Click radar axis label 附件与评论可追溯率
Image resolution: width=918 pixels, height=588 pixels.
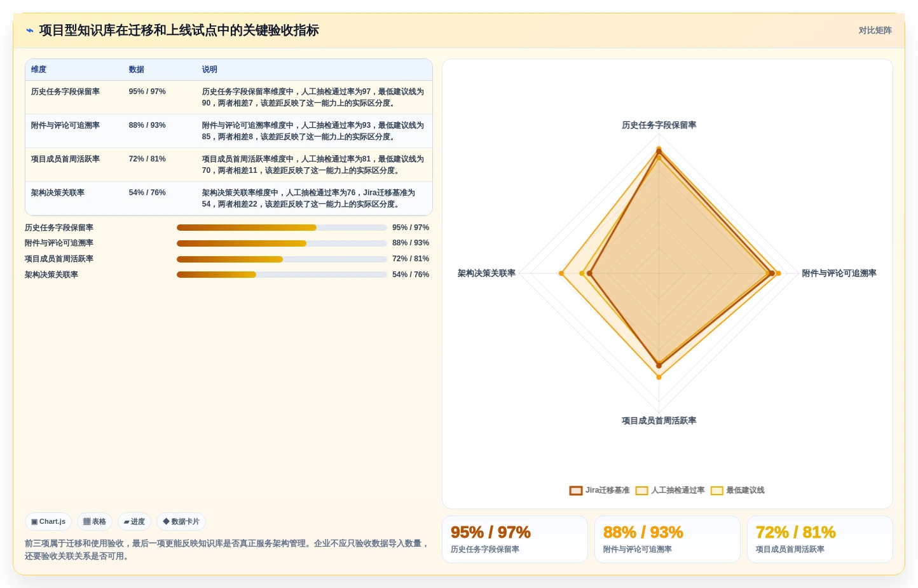point(839,273)
